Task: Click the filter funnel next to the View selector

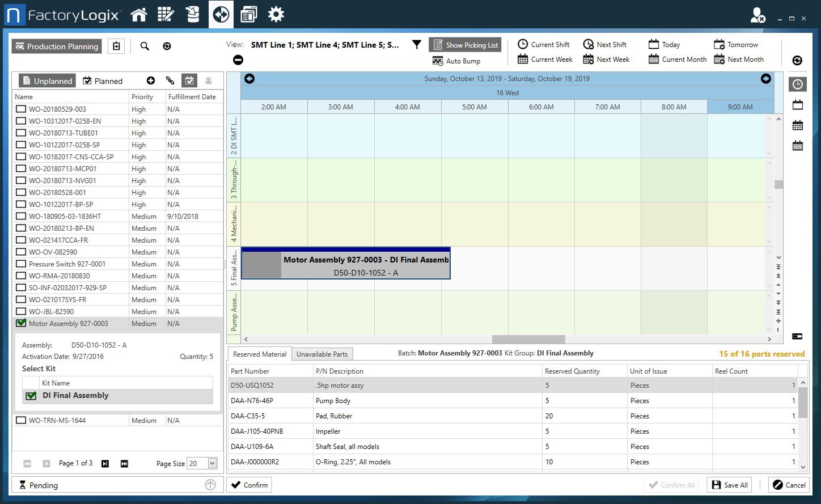Action: tap(417, 44)
